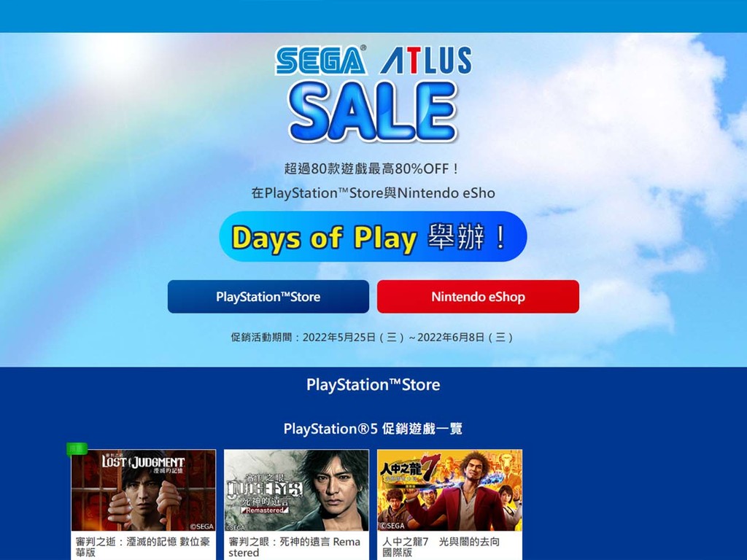747x560 pixels.
Task: Open the 人中之龍7 cover art
Action: (x=449, y=491)
